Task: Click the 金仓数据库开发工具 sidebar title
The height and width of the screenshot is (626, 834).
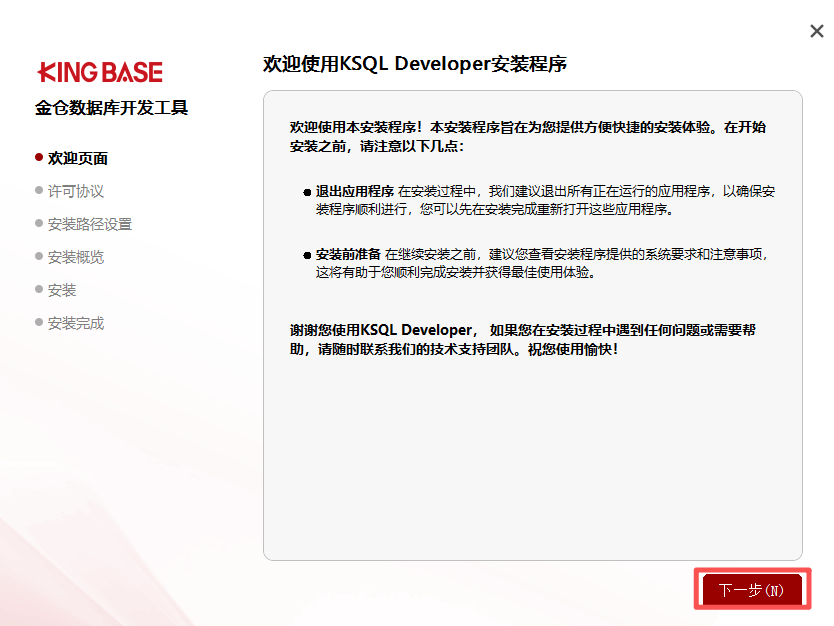Action: pyautogui.click(x=112, y=108)
